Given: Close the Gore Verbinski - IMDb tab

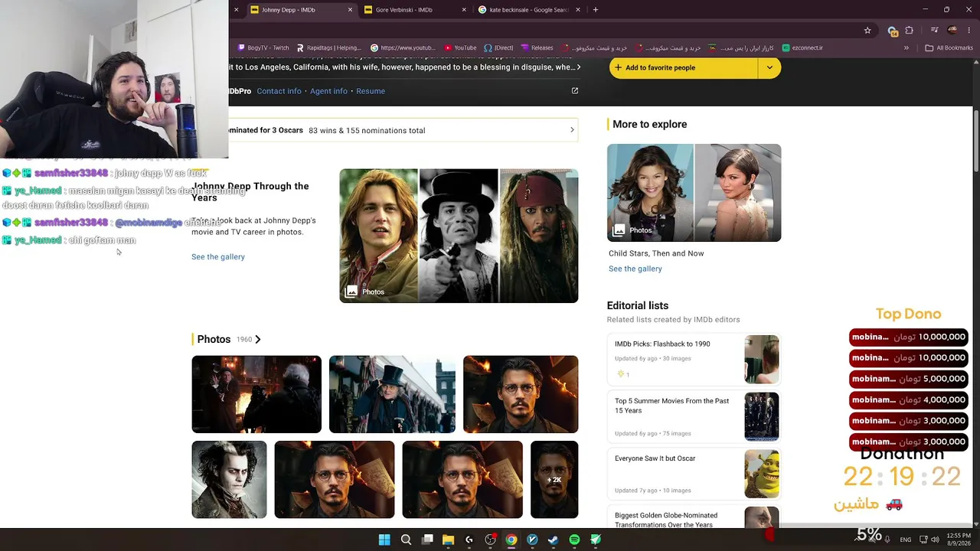Looking at the screenshot, I should pyautogui.click(x=464, y=10).
